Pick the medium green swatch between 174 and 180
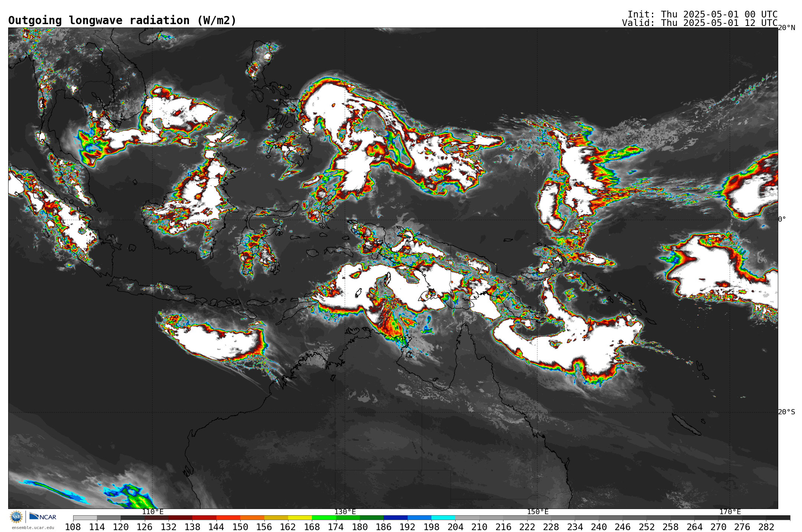 tap(348, 518)
